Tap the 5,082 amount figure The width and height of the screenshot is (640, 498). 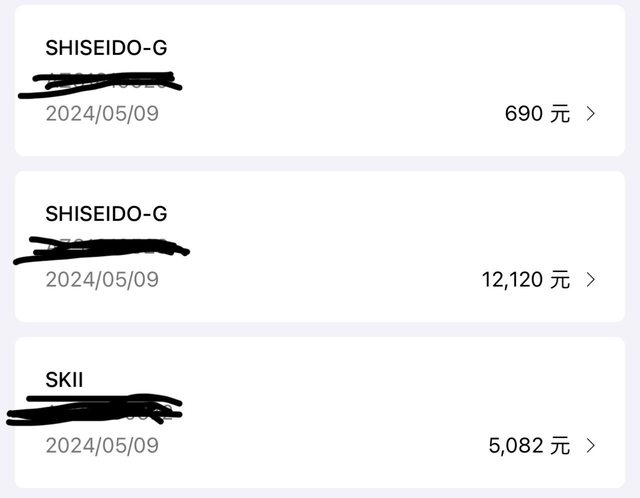click(x=516, y=446)
